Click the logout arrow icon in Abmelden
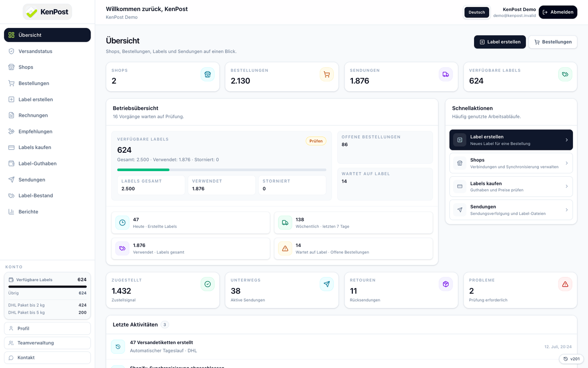Viewport: 588px width, 368px height. click(x=545, y=12)
